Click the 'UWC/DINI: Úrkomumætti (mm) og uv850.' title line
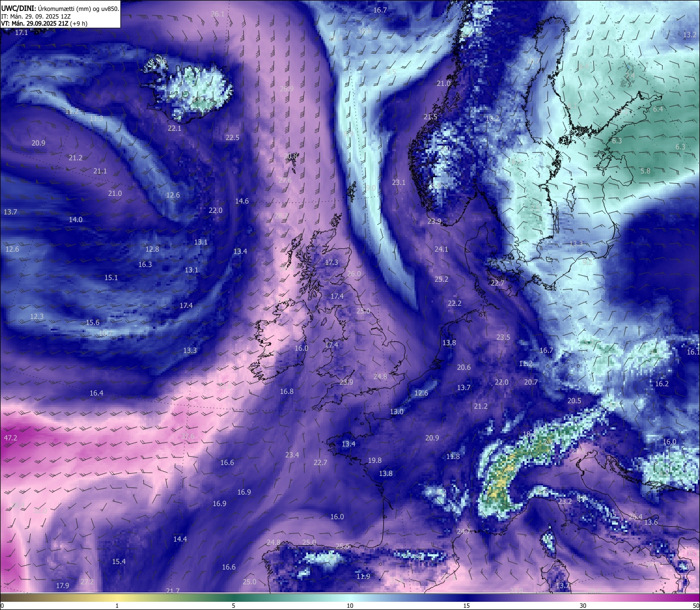Image resolution: width=700 pixels, height=610 pixels. 60,9
